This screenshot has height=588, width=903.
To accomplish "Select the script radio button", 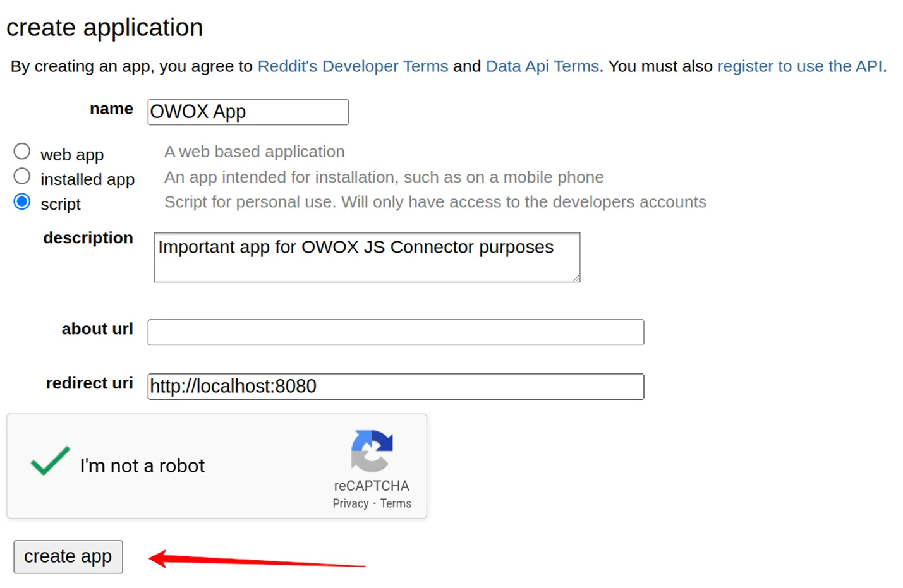I will point(22,201).
